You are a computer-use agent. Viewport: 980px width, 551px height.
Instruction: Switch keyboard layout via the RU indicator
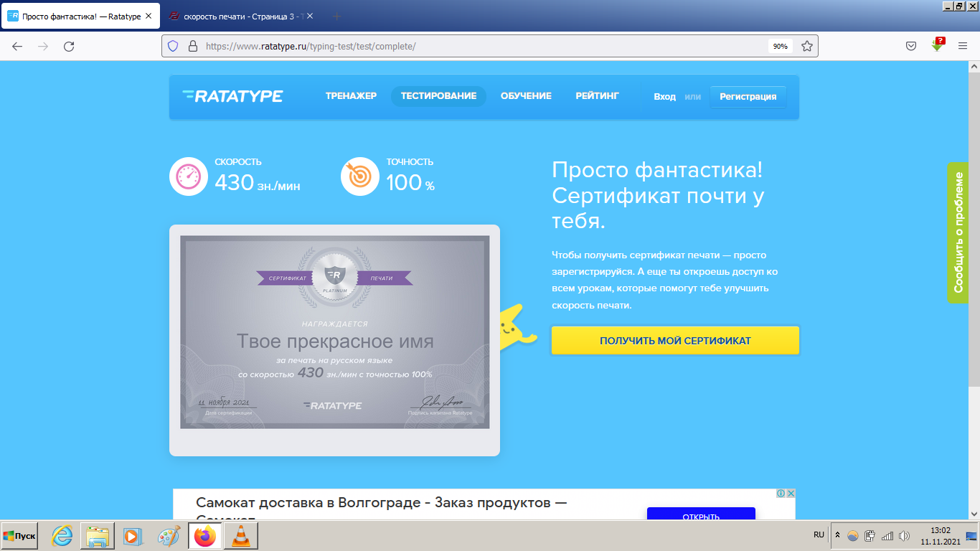point(819,535)
